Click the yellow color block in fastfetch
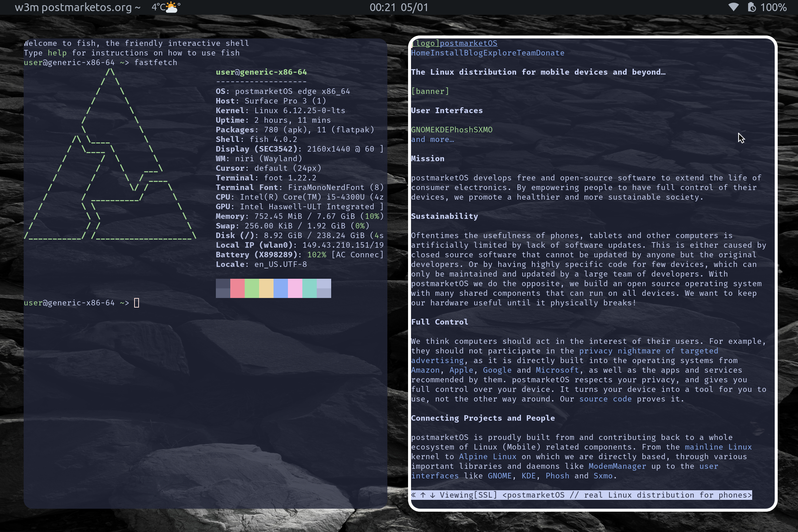The width and height of the screenshot is (798, 532). click(266, 288)
